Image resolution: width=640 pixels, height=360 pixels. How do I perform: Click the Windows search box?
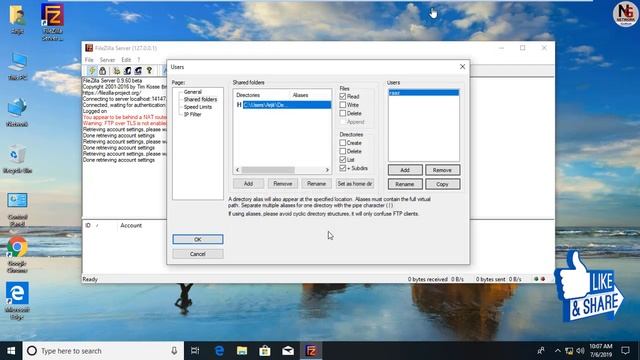pyautogui.click(x=103, y=351)
